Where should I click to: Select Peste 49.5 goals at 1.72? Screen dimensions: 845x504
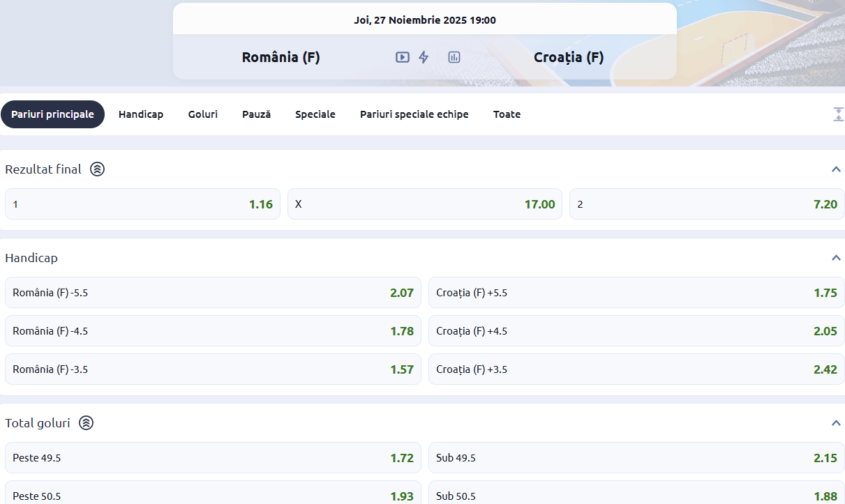213,458
